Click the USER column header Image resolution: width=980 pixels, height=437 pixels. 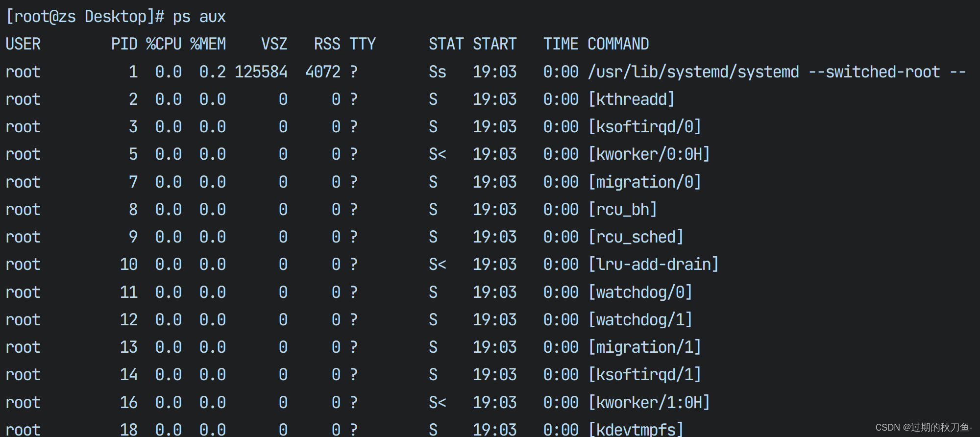(23, 44)
